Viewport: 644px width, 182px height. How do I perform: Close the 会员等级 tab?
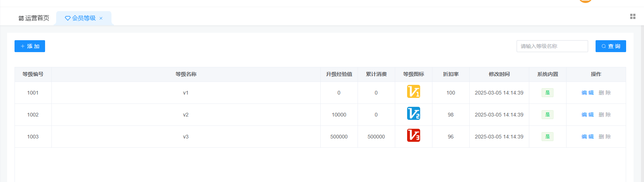click(101, 18)
